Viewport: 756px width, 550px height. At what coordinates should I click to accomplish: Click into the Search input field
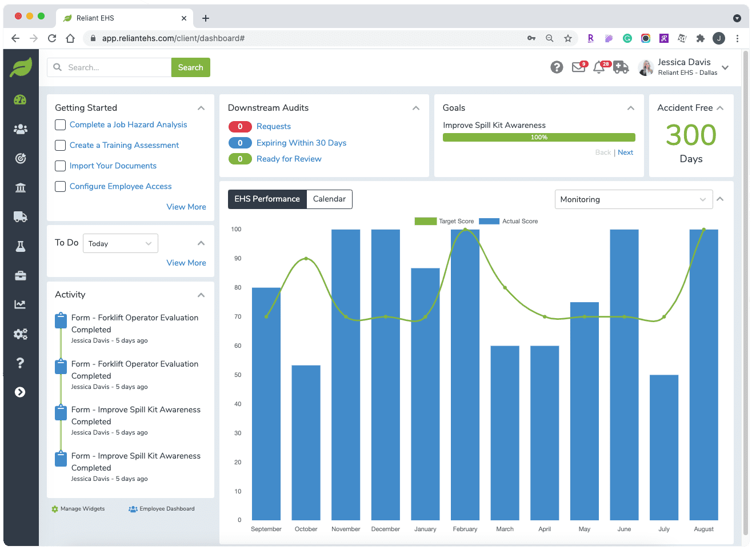tap(109, 67)
